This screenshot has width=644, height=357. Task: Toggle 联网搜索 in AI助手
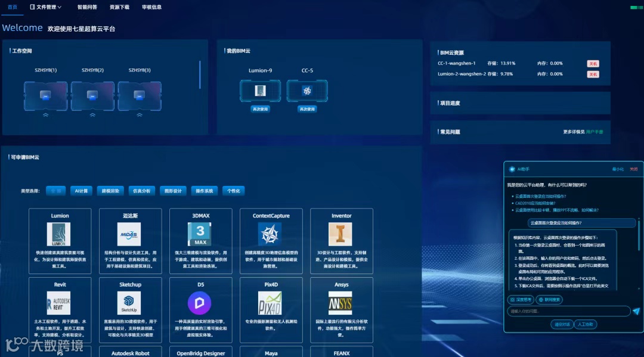(549, 300)
